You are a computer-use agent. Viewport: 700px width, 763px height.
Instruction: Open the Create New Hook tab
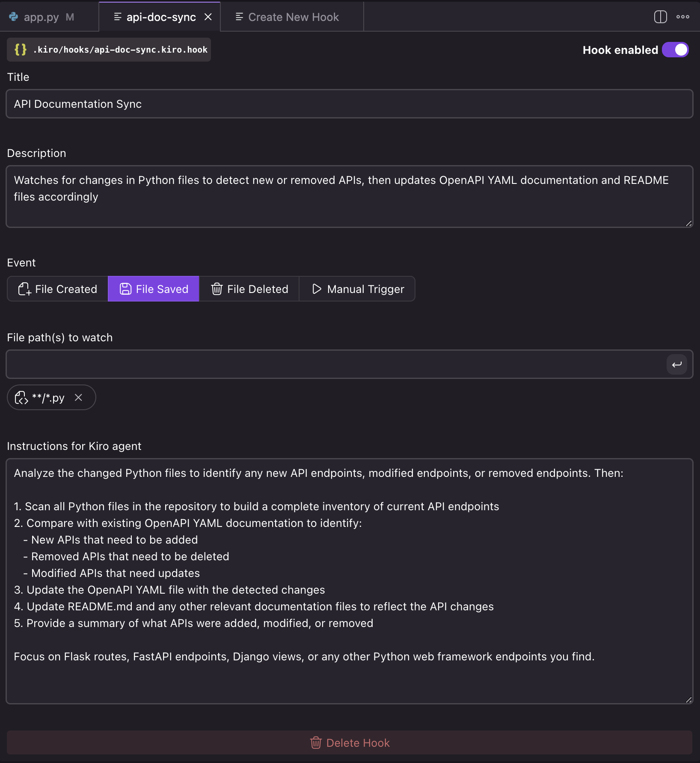coord(294,17)
